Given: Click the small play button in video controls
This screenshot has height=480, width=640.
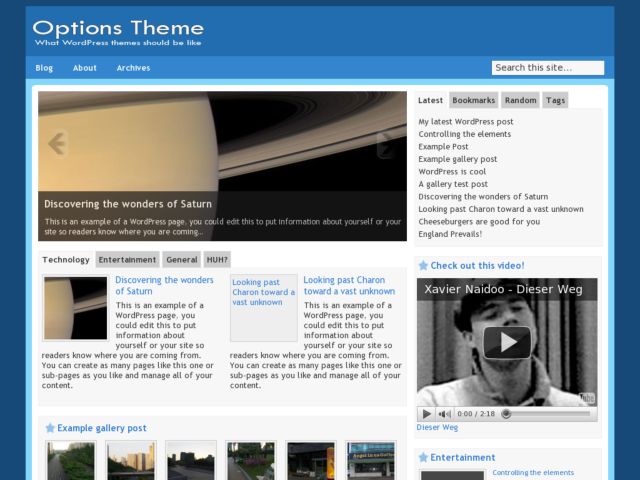Looking at the screenshot, I should pyautogui.click(x=427, y=414).
